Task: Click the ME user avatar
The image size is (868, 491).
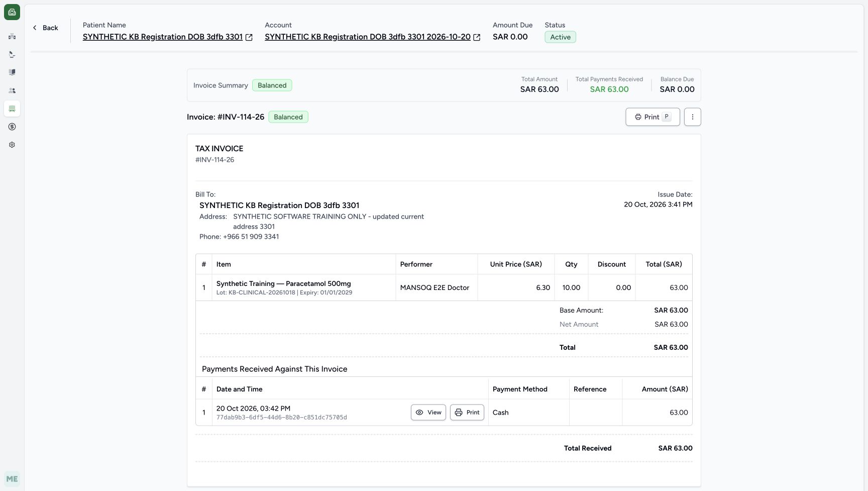Action: [x=12, y=479]
